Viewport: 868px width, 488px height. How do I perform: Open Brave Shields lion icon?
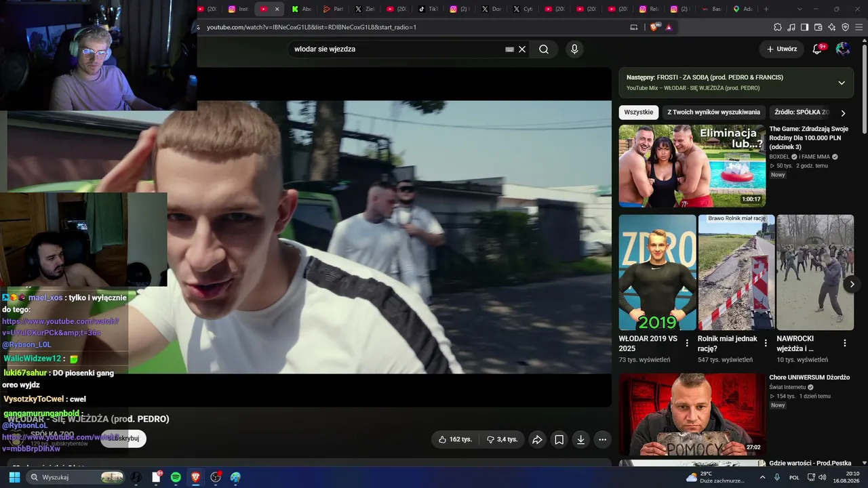click(x=654, y=27)
